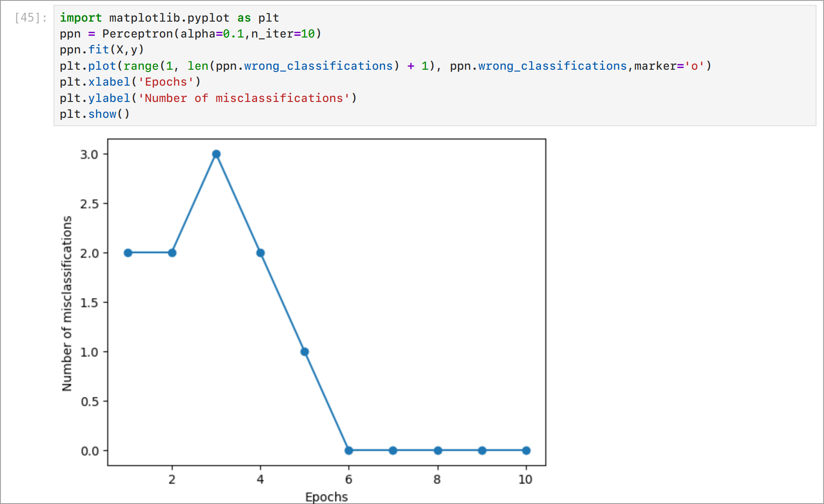Click the cell execution count [45]
The height and width of the screenshot is (504, 824).
[27, 18]
